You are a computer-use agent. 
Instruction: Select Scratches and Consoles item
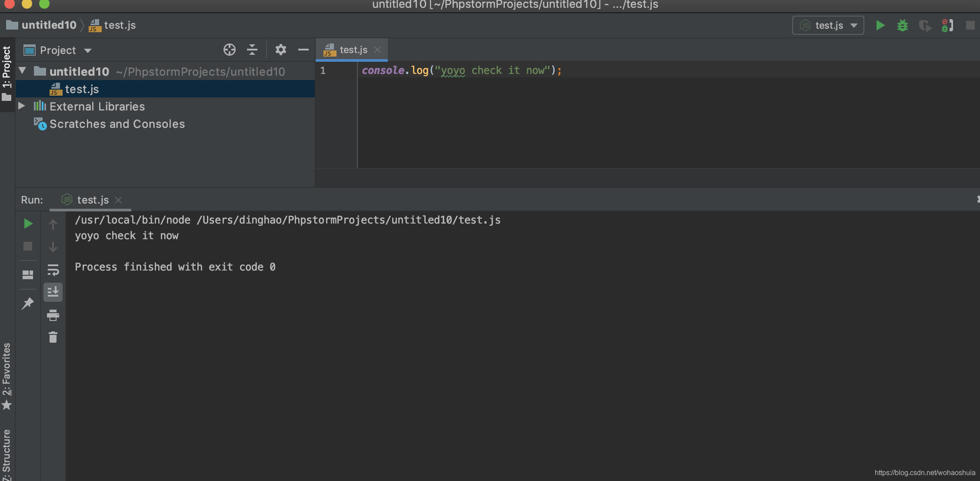click(117, 124)
